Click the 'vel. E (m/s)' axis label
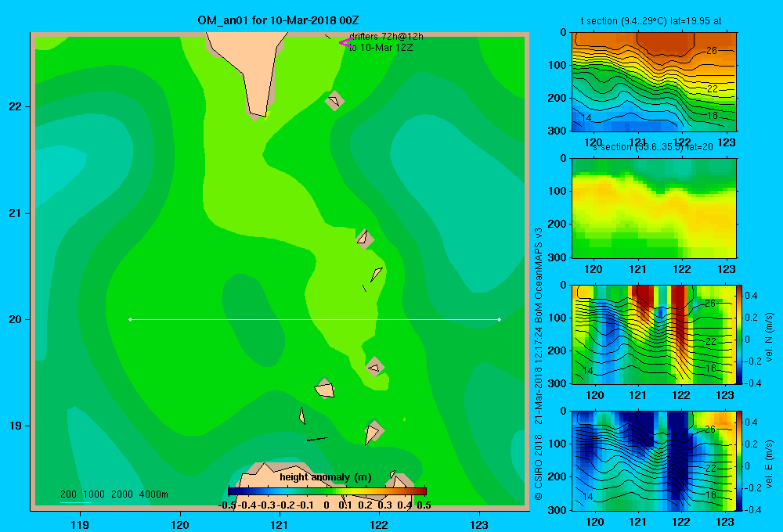Viewport: 783px width, 532px height. point(769,464)
